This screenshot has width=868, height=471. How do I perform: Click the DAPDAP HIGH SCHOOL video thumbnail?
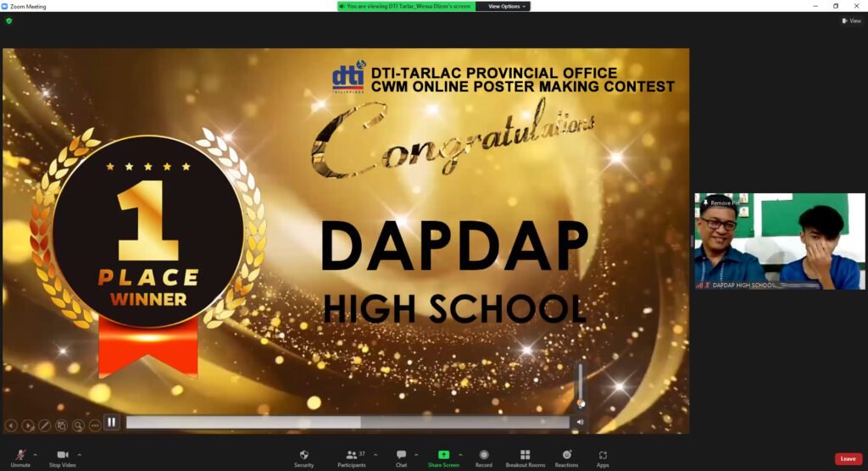click(780, 241)
